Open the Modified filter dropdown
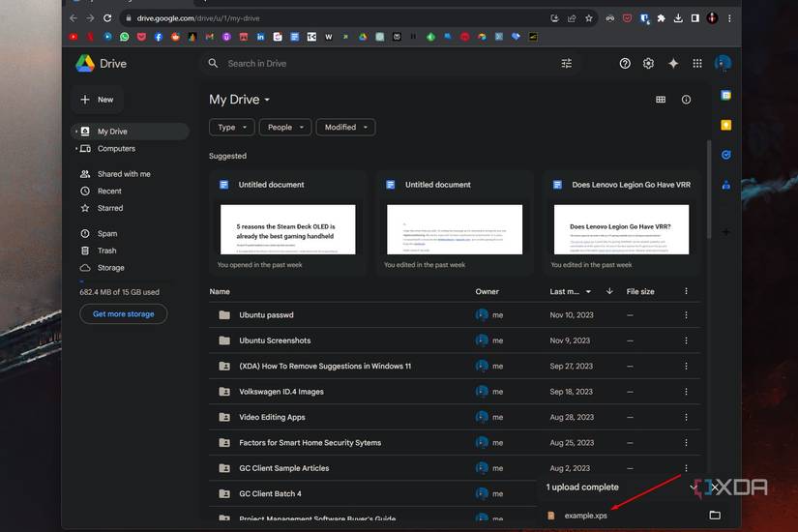This screenshot has height=532, width=798. [345, 128]
